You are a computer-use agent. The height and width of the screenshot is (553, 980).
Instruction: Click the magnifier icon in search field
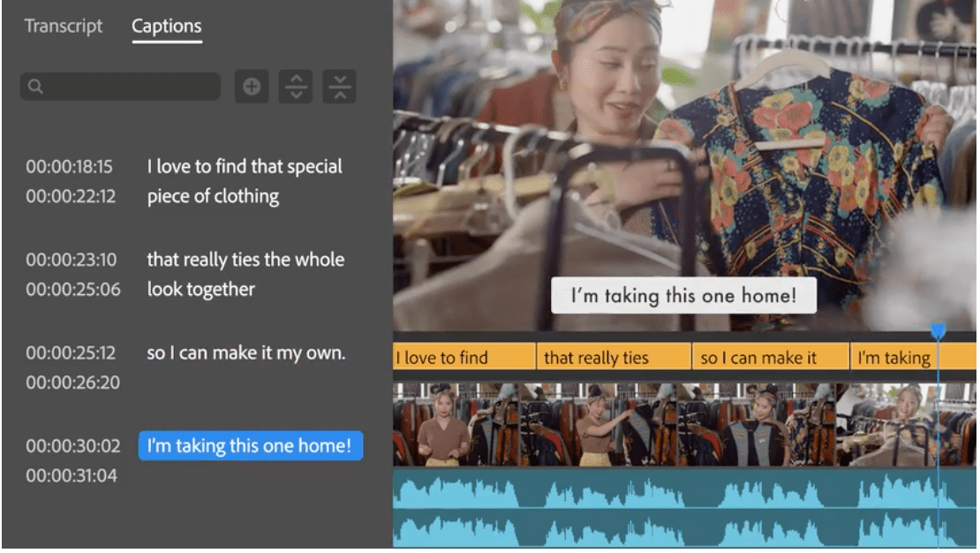pos(36,87)
